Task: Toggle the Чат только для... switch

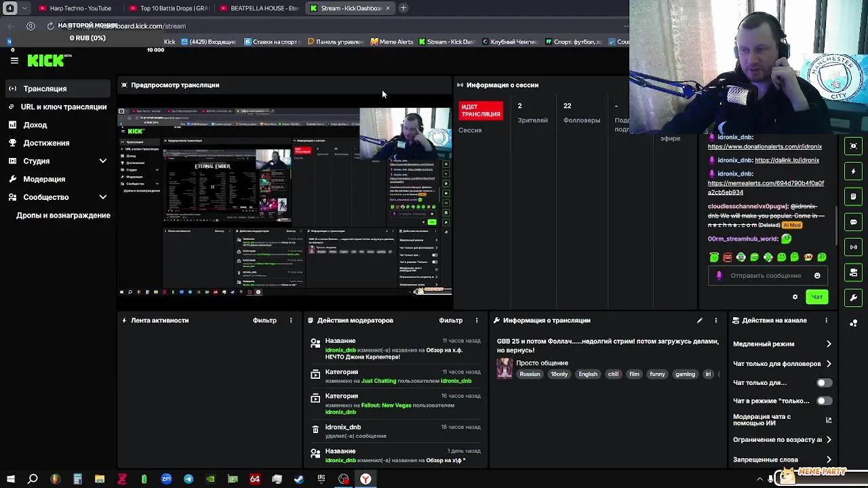Action: (824, 383)
